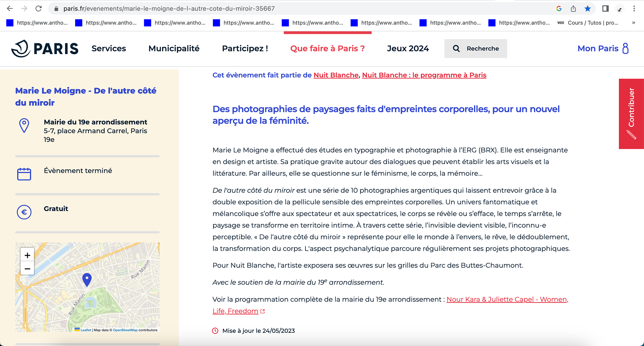Zoom out on the map
Viewport: 644px width, 346px height.
click(x=28, y=269)
